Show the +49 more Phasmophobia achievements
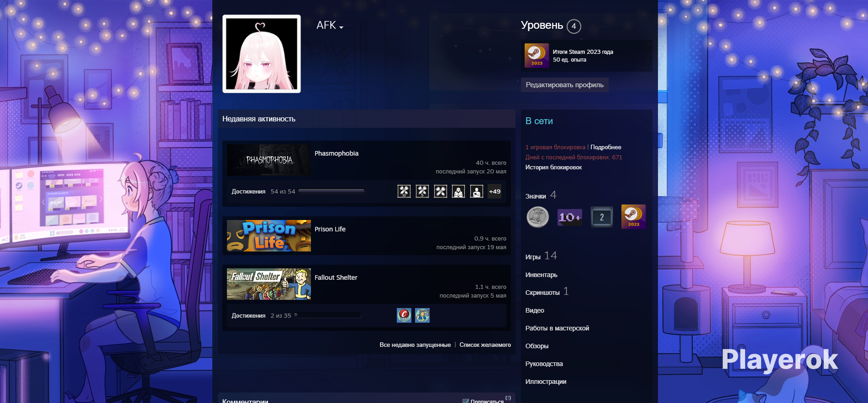Viewport: 868px width, 403px height. [494, 191]
